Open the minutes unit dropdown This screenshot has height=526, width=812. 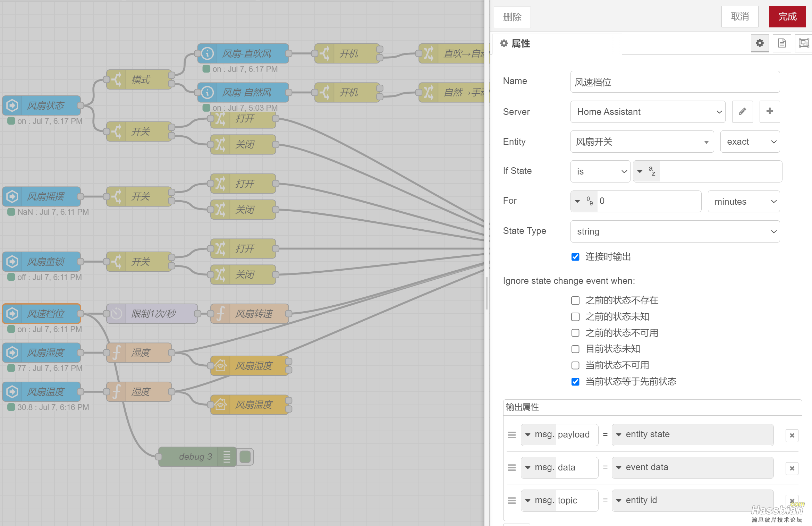[x=744, y=201]
